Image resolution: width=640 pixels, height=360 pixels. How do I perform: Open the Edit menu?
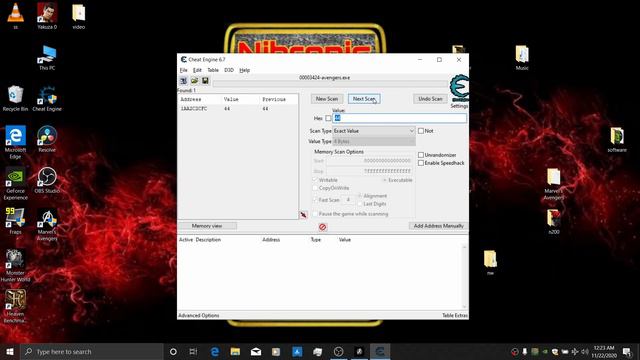[x=197, y=70]
